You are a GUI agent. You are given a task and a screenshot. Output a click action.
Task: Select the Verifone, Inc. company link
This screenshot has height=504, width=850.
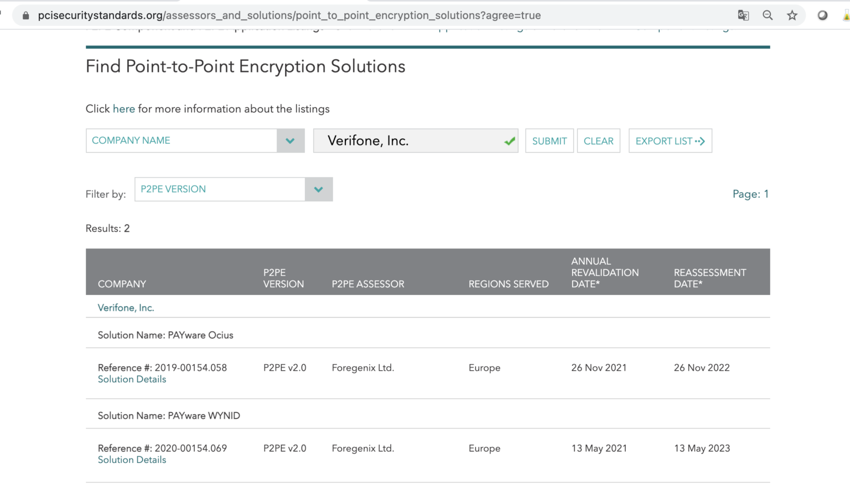pos(126,307)
